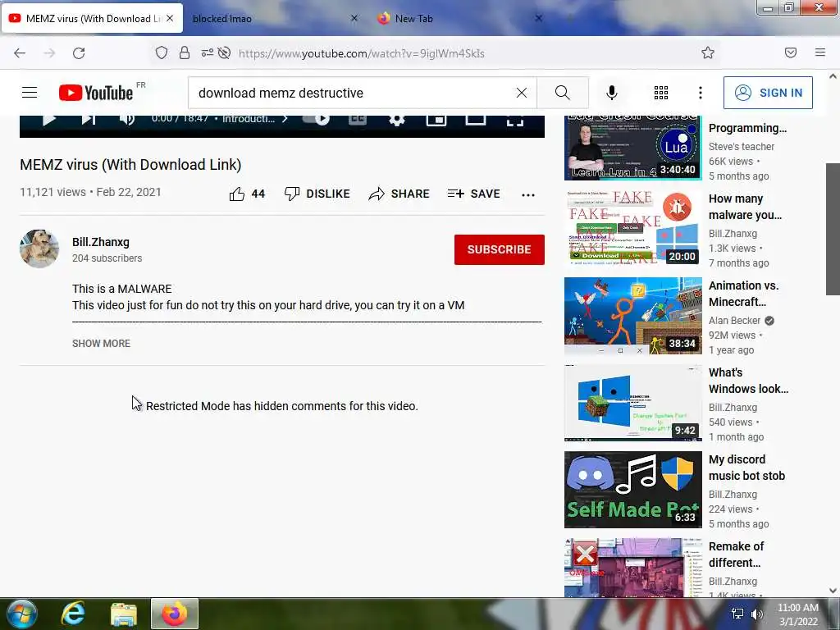Mute the video player volume icon
Image resolution: width=840 pixels, height=630 pixels.
(x=127, y=119)
